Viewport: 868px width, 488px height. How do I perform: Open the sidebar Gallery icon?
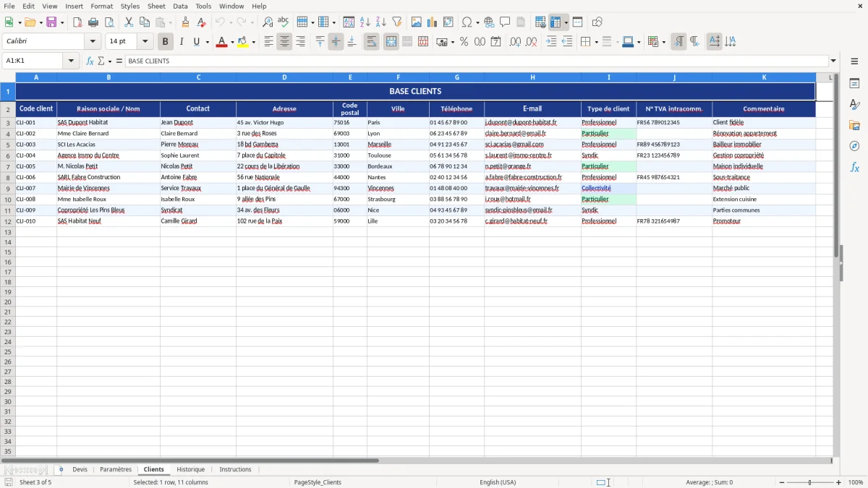pos(855,125)
